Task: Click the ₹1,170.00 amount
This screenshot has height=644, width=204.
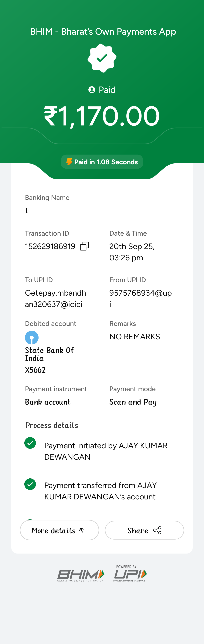Action: coord(102,116)
